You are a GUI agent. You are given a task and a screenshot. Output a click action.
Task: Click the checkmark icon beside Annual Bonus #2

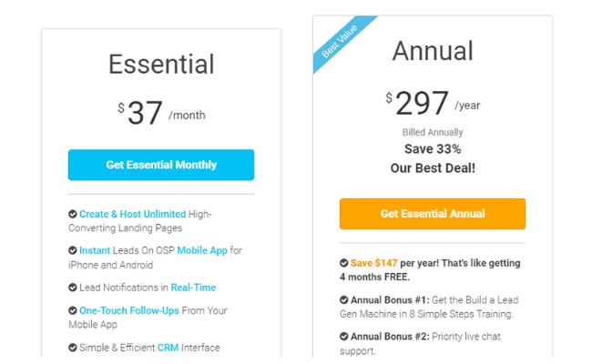pyautogui.click(x=344, y=336)
